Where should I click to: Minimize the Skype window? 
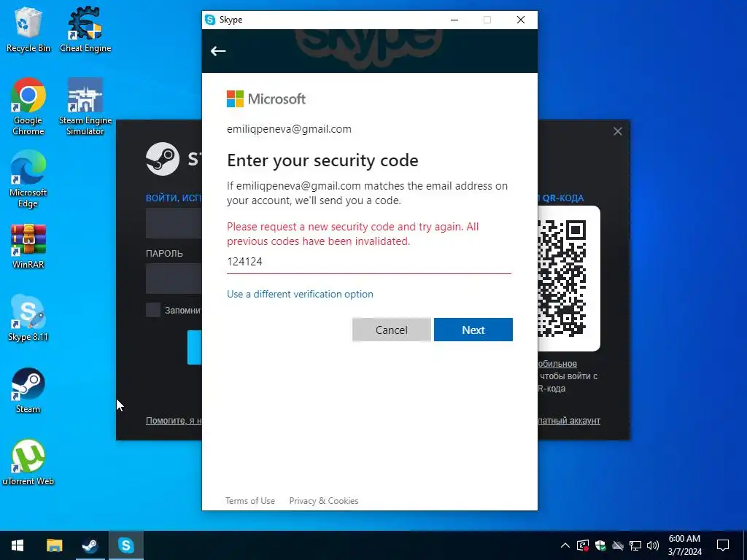pyautogui.click(x=454, y=20)
